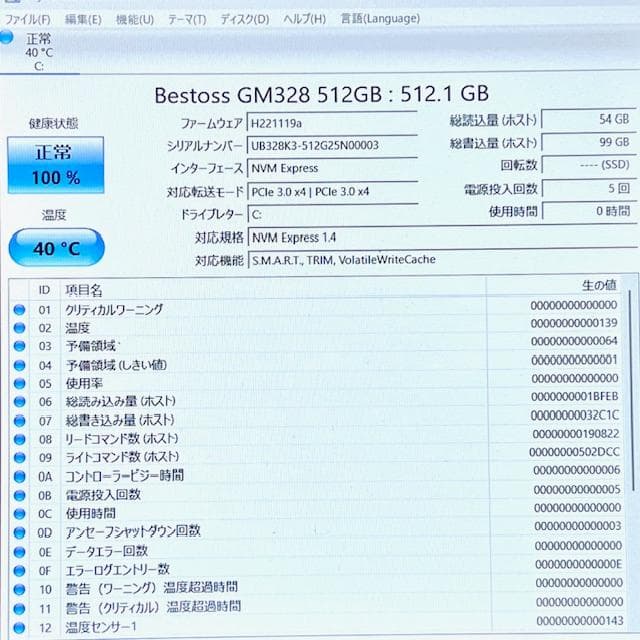Click status dot for 04 予備領域 (しきい値)
This screenshot has height=640, width=640.
pos(19,365)
